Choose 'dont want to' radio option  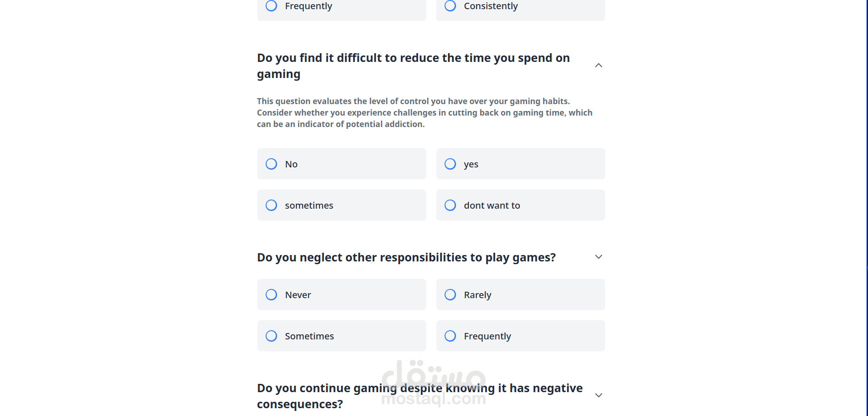(x=520, y=205)
